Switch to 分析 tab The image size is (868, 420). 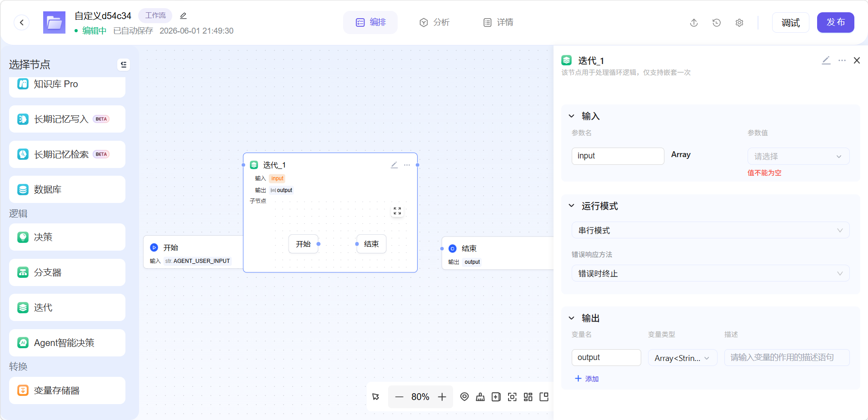click(x=434, y=22)
